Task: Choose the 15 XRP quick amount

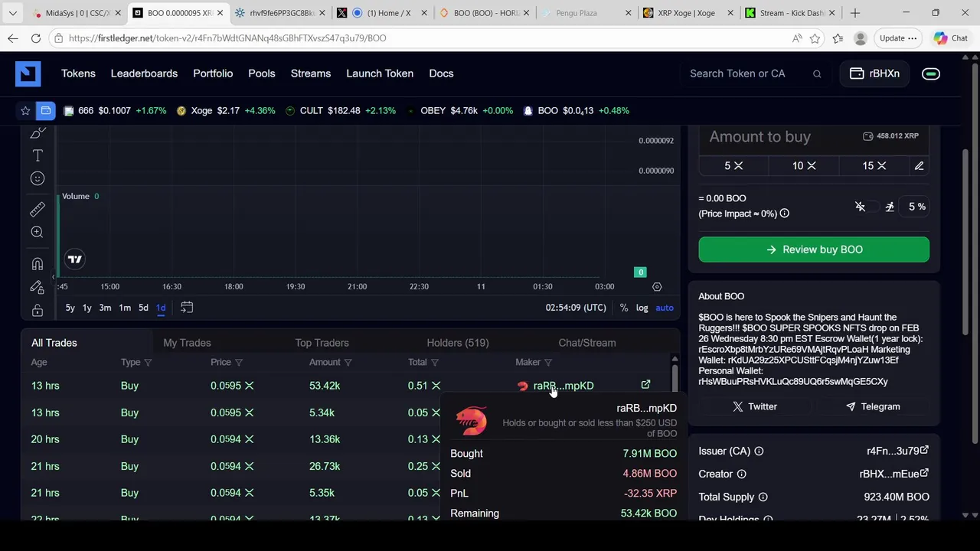Action: 874,166
